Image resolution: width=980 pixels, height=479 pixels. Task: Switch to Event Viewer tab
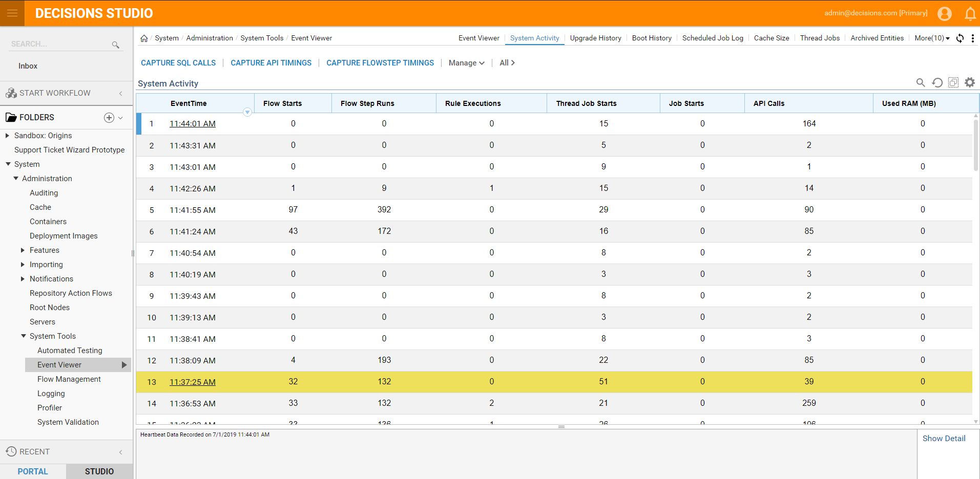(x=478, y=38)
